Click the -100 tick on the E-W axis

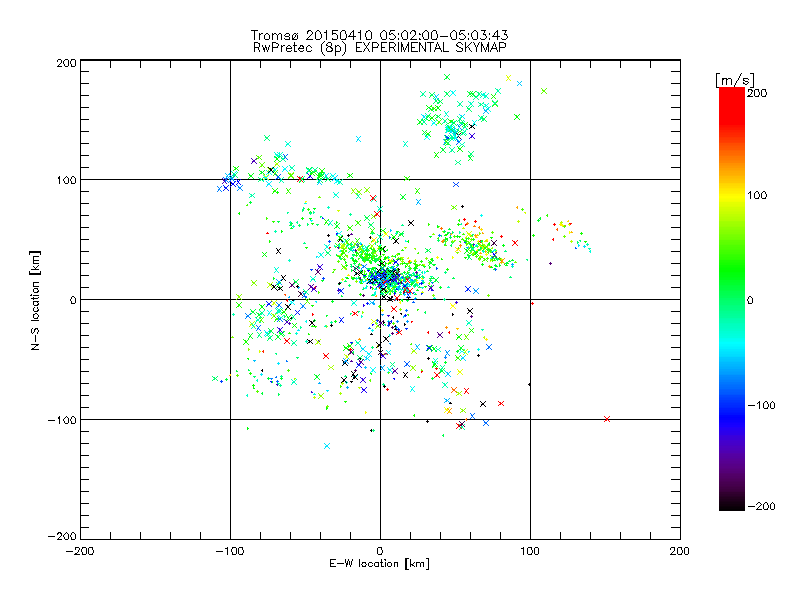(230, 551)
